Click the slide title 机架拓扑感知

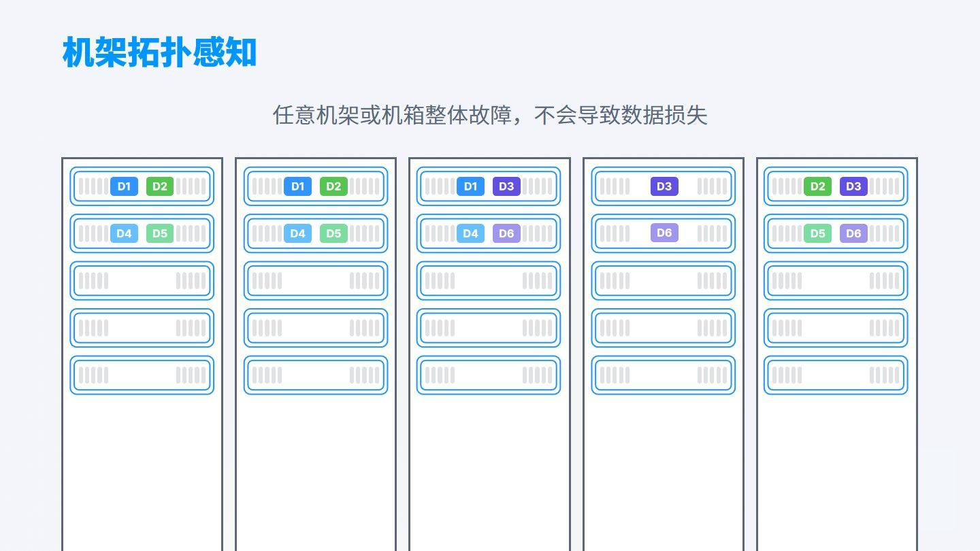coord(159,52)
